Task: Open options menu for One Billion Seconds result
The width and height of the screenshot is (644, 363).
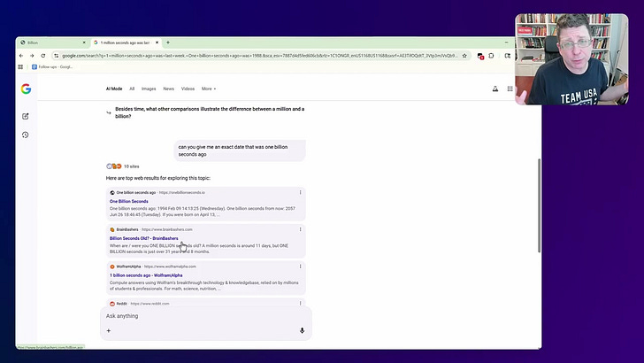Action: coord(300,192)
